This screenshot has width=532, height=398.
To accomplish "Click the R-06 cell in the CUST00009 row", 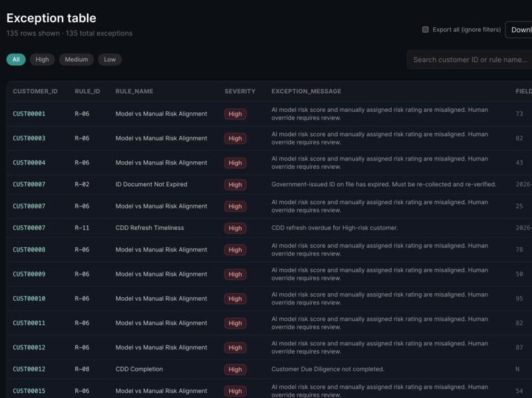I will (82, 274).
